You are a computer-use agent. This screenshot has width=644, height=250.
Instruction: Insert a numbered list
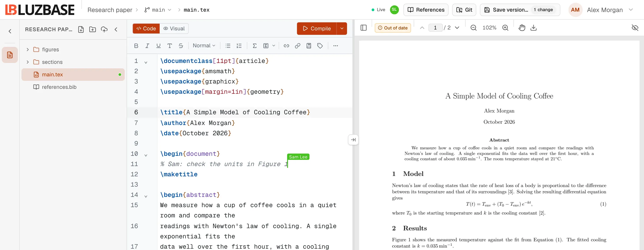[239, 46]
